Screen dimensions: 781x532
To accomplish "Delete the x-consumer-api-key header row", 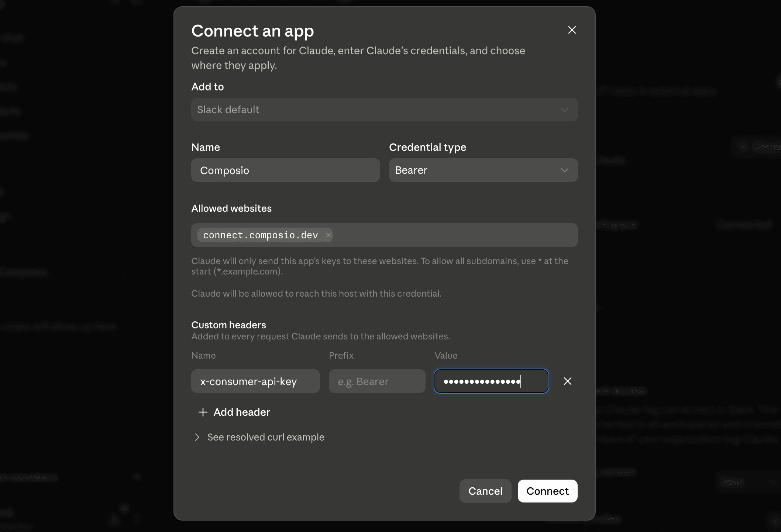I will (x=568, y=381).
